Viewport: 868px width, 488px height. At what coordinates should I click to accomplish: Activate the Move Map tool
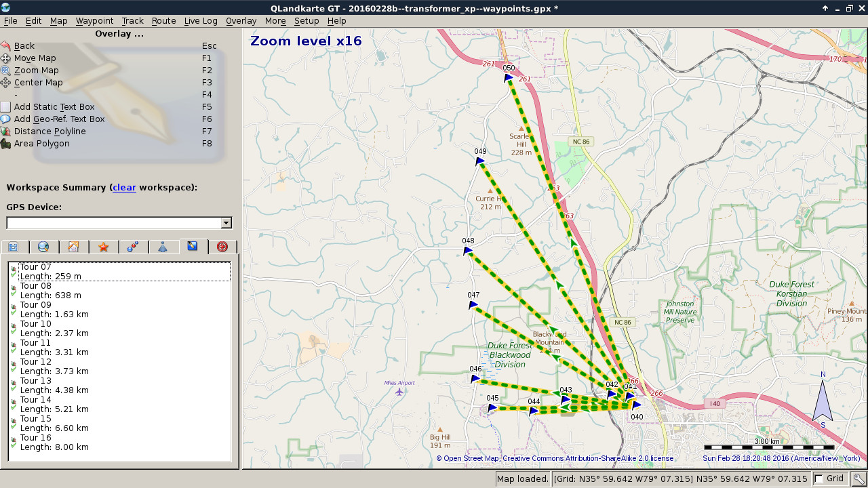click(35, 58)
